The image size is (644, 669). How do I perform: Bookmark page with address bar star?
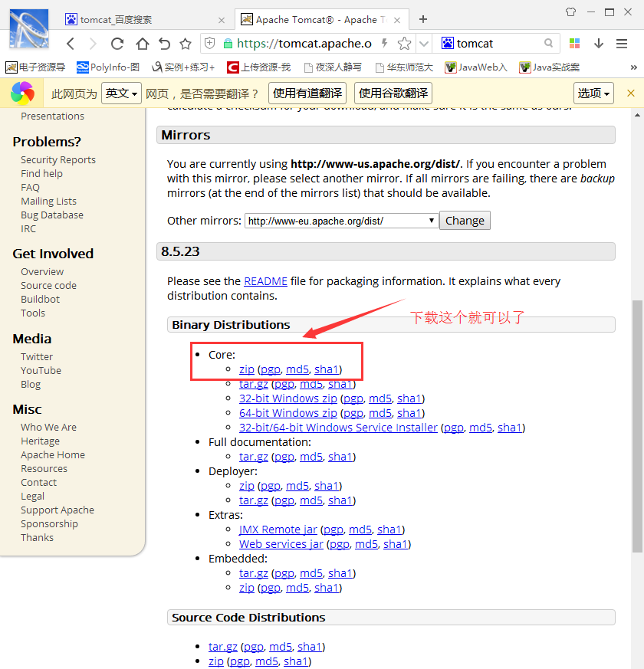click(x=404, y=43)
